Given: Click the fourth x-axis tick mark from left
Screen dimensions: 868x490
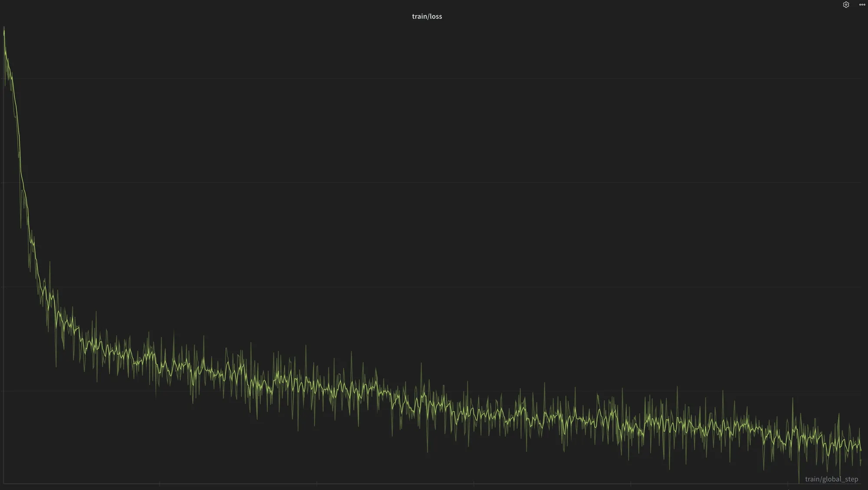Looking at the screenshot, I should point(631,483).
